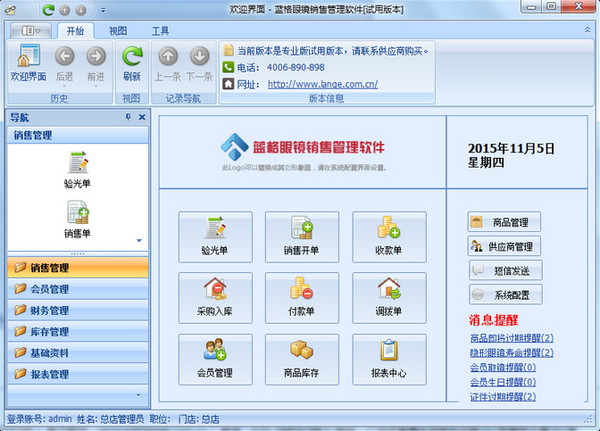Open 会员生日提醒(0) link
600x431 pixels.
pos(503,382)
